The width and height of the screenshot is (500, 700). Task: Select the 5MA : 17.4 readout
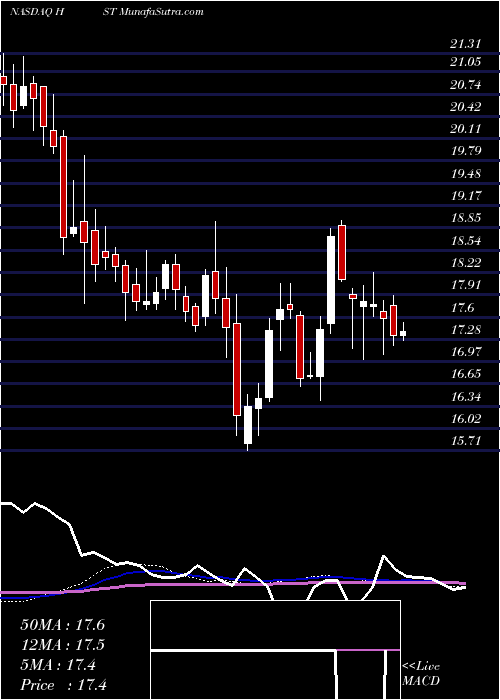(x=58, y=665)
